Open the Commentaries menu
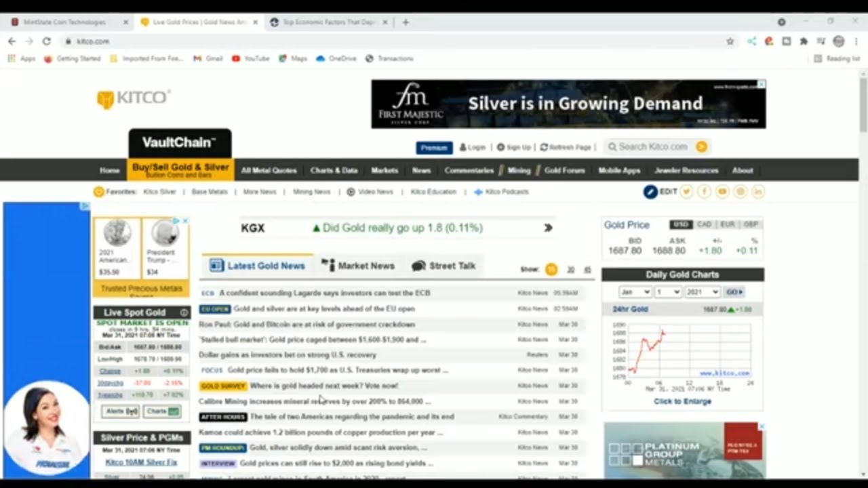The width and height of the screenshot is (868, 488). point(469,170)
